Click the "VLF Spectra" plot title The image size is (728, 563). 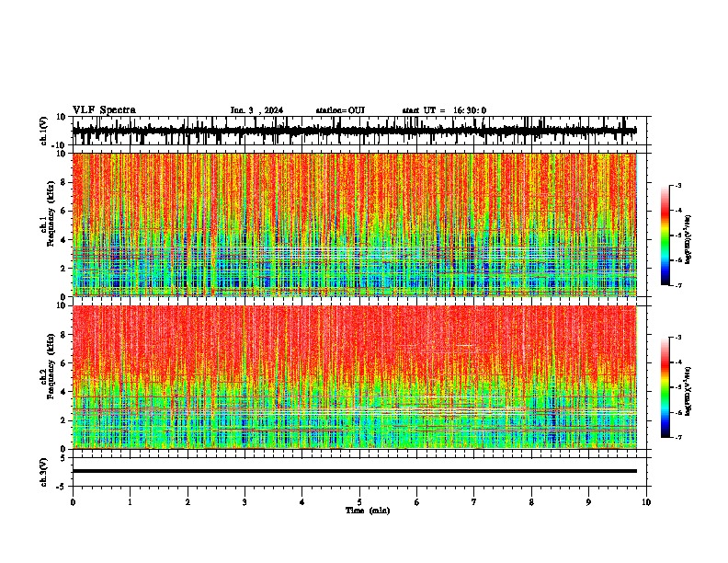[x=104, y=110]
